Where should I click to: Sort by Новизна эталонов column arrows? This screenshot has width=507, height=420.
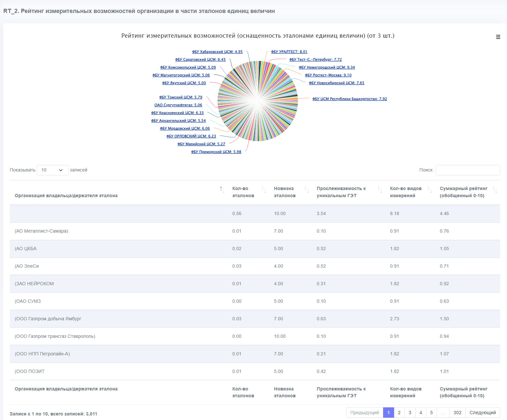click(x=307, y=190)
